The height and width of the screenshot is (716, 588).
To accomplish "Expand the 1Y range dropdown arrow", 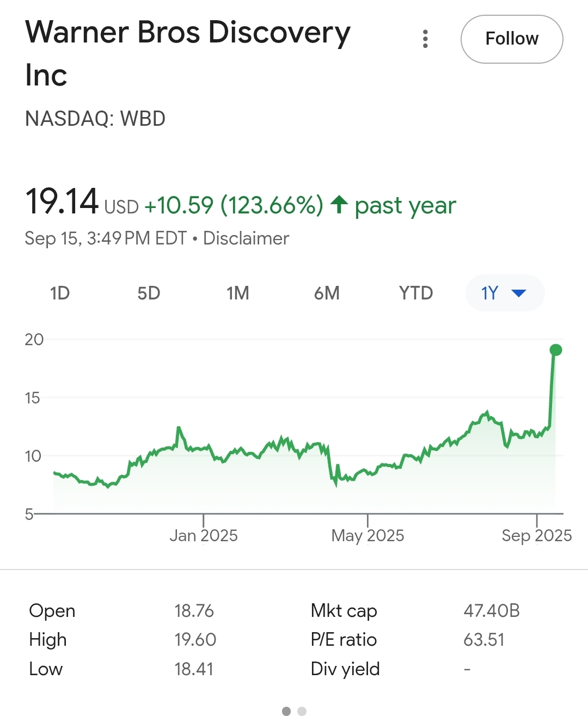I will point(519,293).
